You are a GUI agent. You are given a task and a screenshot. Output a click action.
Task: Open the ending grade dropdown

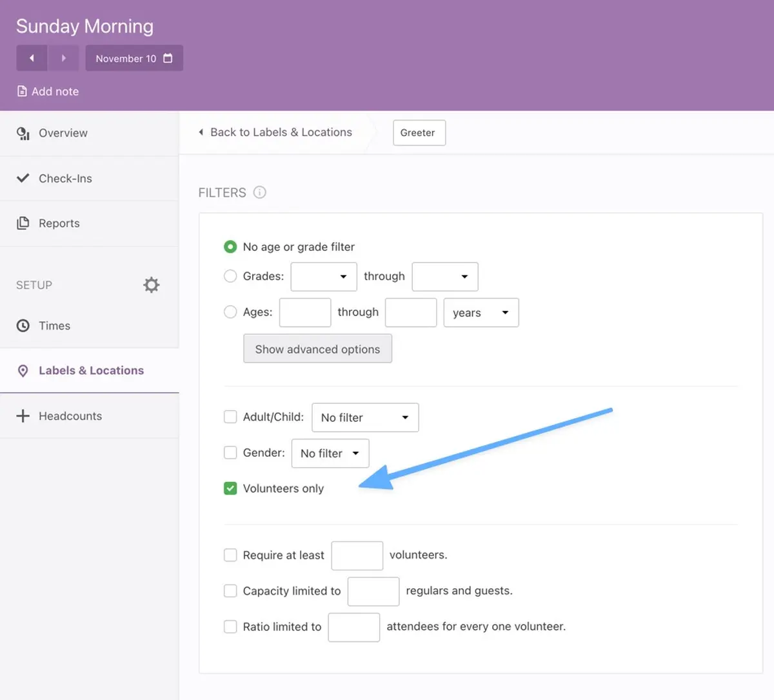tap(445, 277)
